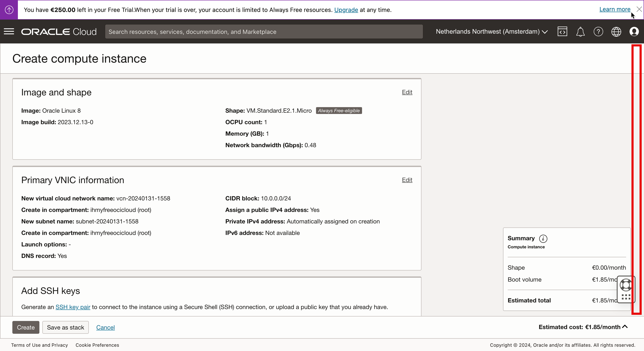Open the lifebuoy support widget

click(626, 285)
